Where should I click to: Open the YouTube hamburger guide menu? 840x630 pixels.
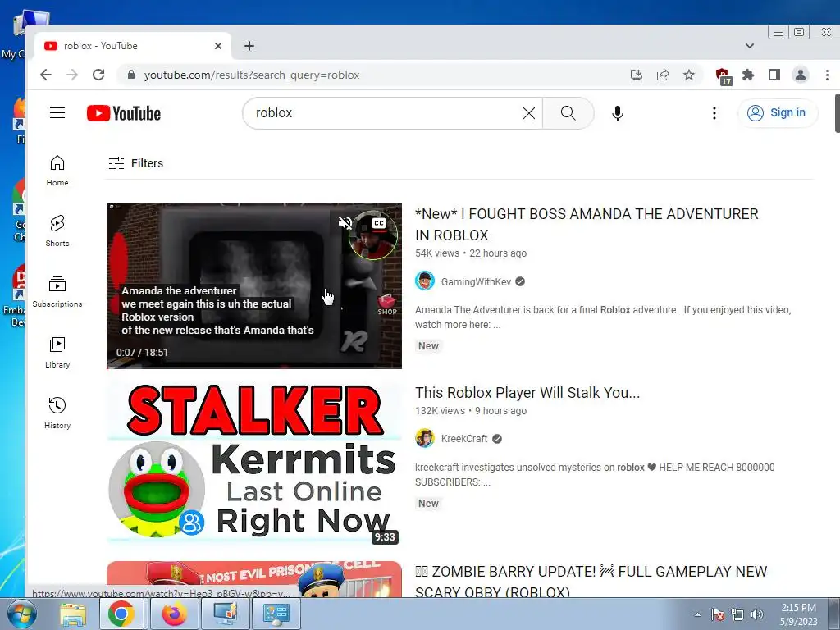click(x=57, y=113)
